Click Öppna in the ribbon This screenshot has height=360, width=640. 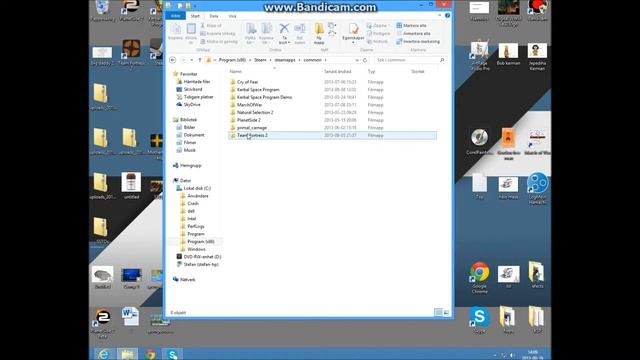tap(377, 25)
